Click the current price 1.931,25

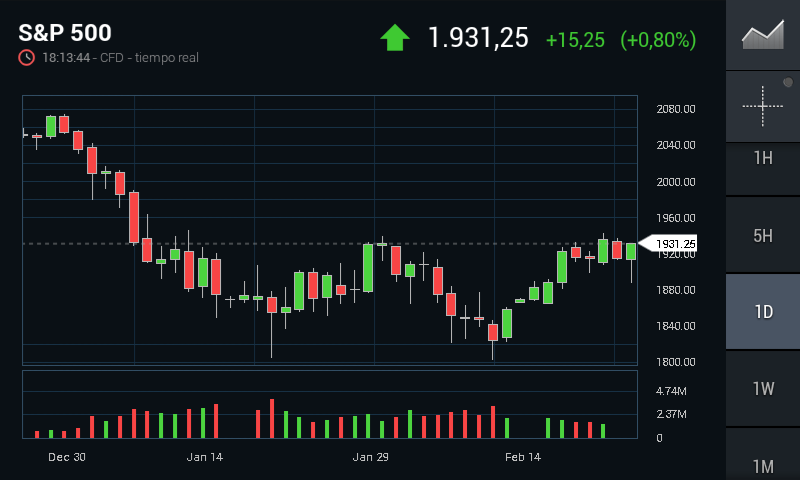point(478,38)
